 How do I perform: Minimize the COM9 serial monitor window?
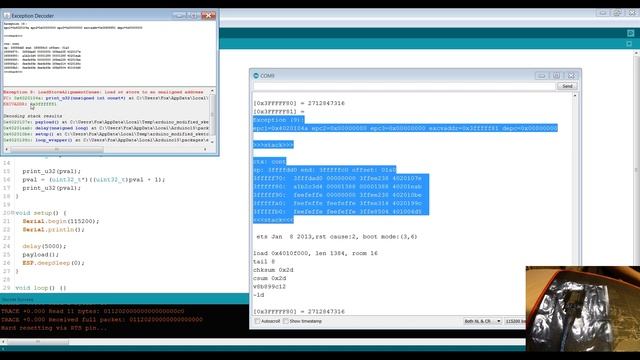point(541,76)
